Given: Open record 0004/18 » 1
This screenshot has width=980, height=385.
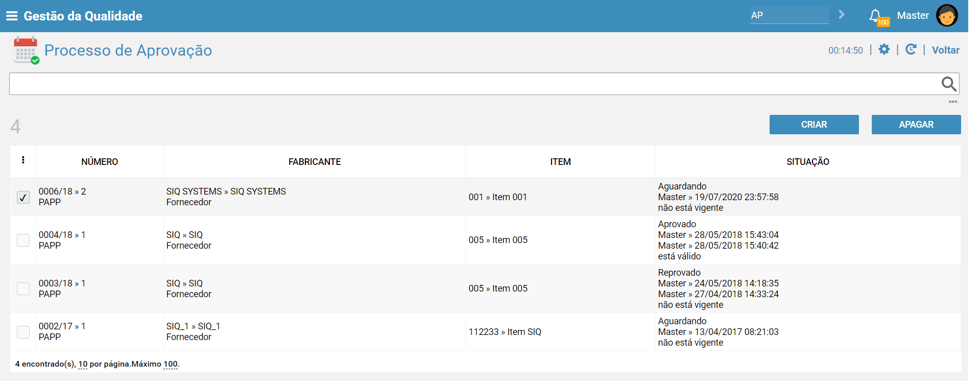Looking at the screenshot, I should tap(62, 235).
